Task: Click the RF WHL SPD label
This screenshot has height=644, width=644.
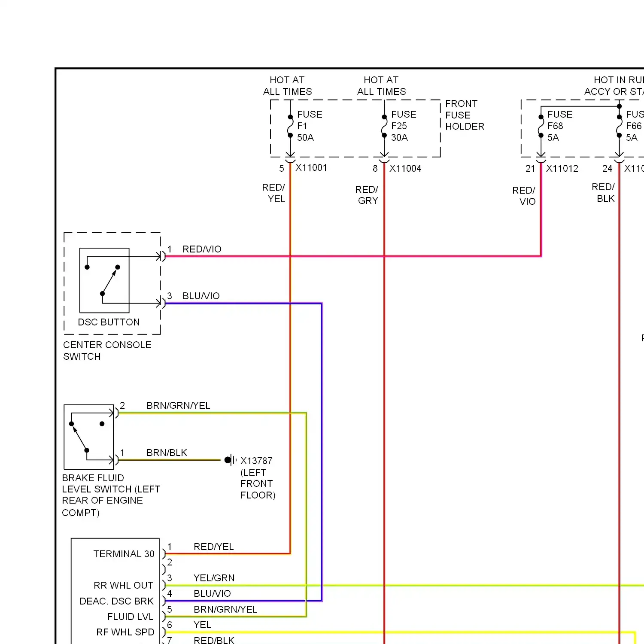Action: 125,632
